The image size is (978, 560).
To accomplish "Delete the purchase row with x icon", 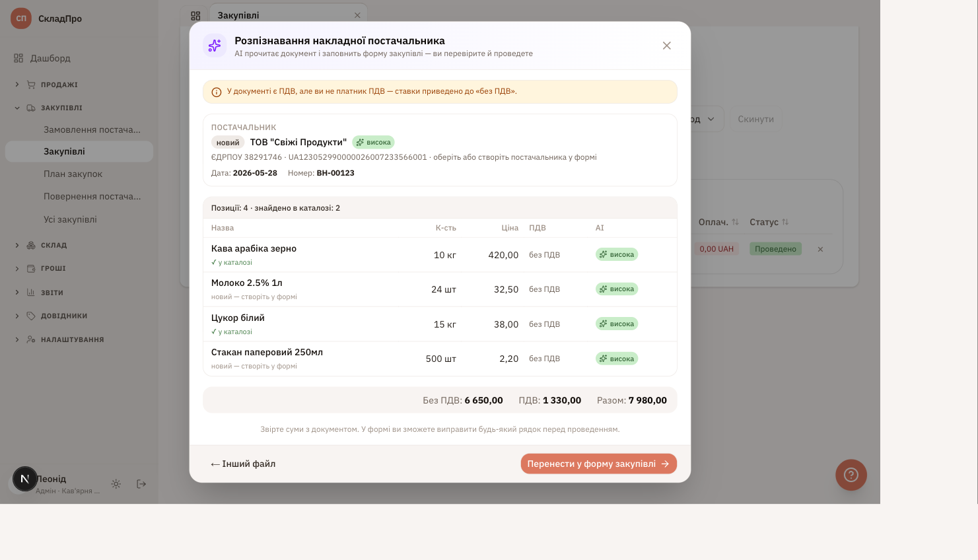I will (820, 249).
